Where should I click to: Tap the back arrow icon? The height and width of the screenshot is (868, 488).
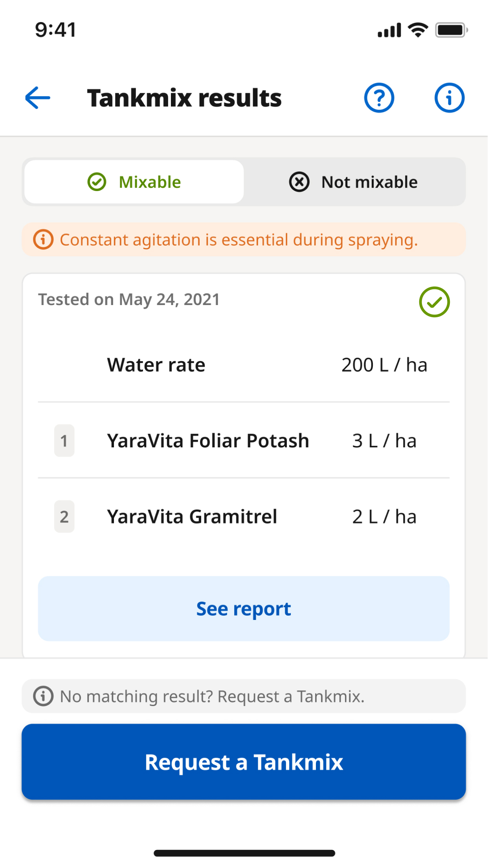[38, 97]
